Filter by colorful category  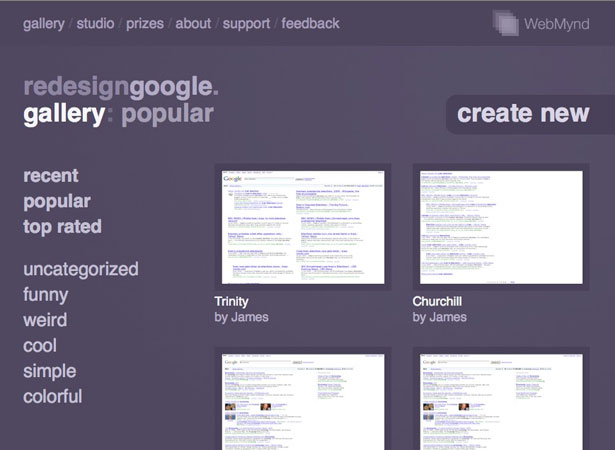pos(53,397)
